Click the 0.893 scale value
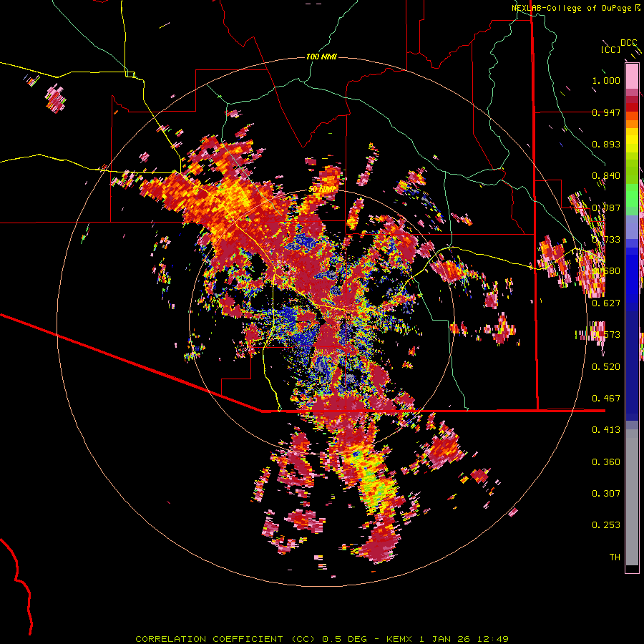 (606, 144)
